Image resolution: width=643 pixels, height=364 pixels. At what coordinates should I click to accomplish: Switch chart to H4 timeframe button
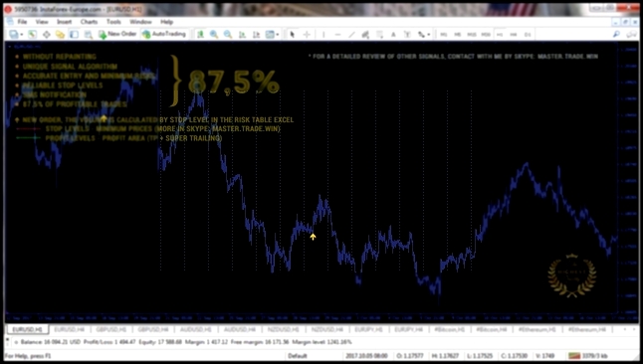514,35
